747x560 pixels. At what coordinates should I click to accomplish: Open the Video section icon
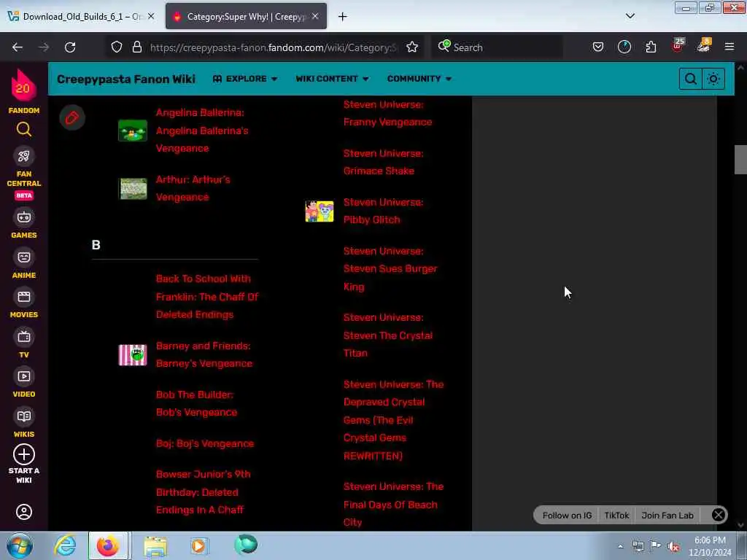click(x=24, y=377)
